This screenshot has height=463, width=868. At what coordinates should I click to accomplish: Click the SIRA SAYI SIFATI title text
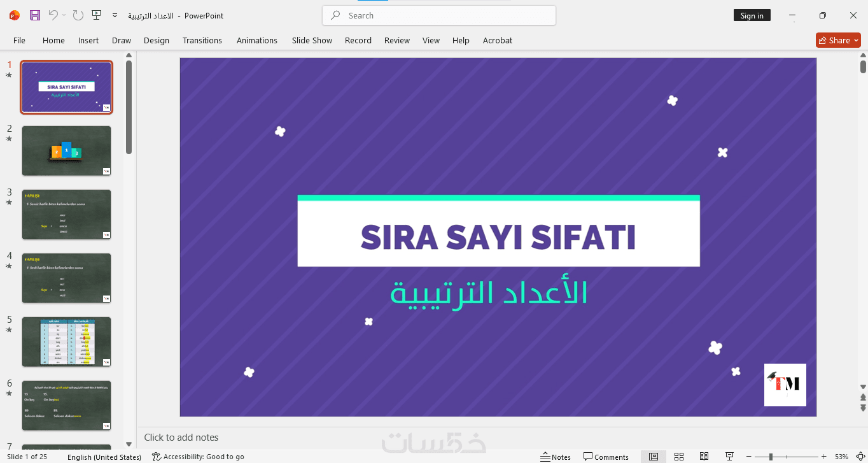[x=498, y=237]
